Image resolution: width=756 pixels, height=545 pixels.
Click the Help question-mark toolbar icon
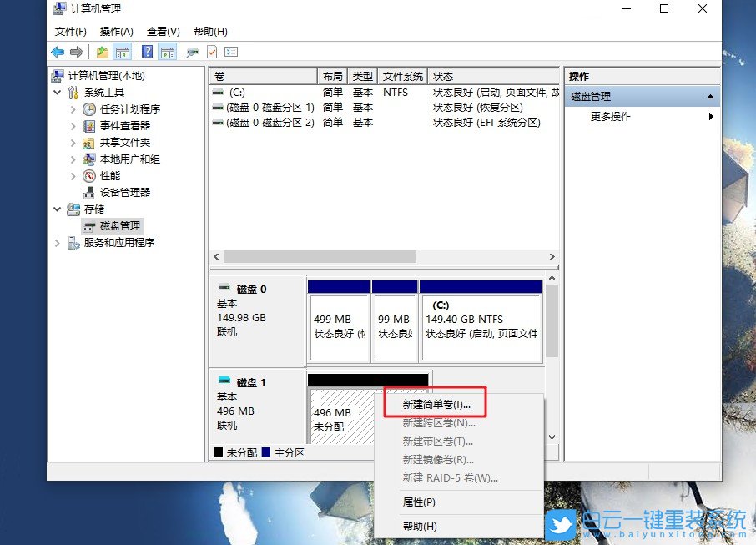[149, 51]
